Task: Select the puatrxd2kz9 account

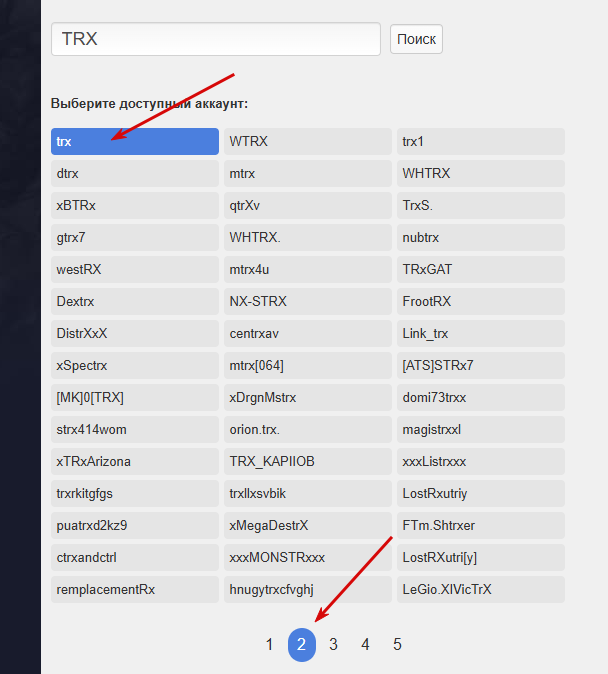Action: (x=135, y=526)
